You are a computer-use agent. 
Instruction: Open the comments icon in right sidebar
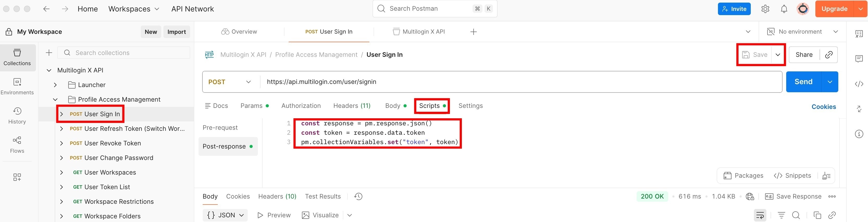click(x=859, y=59)
